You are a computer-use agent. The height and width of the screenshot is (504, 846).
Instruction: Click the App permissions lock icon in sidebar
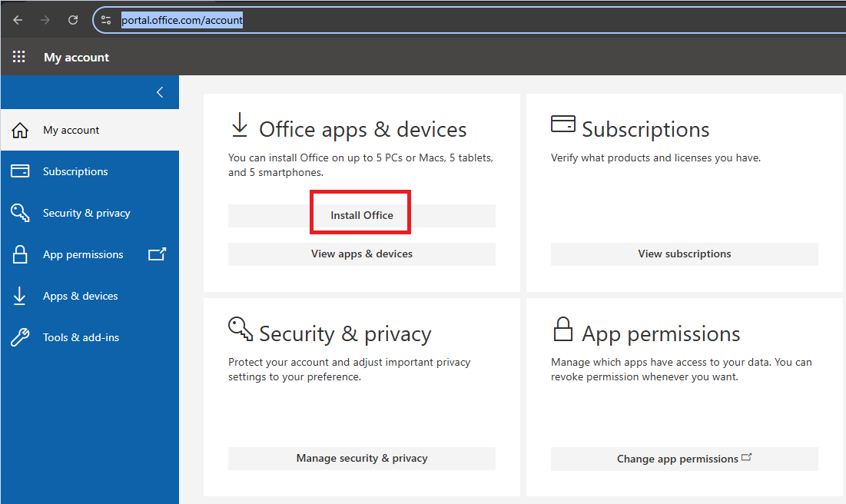coord(21,254)
